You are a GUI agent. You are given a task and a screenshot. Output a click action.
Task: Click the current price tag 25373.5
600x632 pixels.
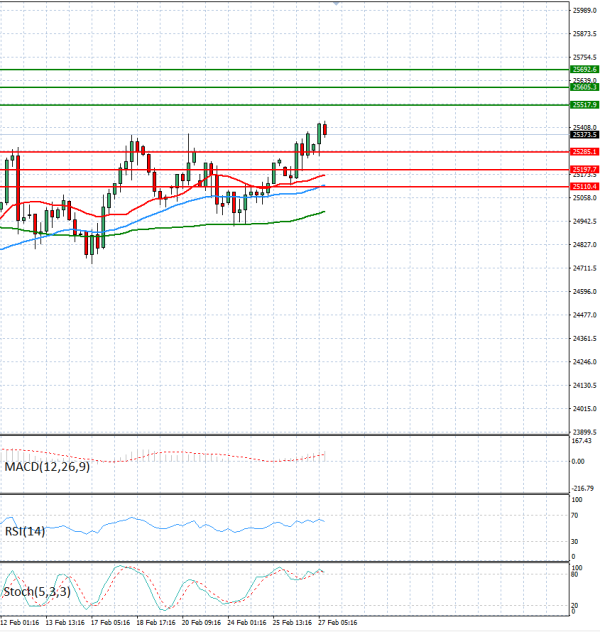584,134
